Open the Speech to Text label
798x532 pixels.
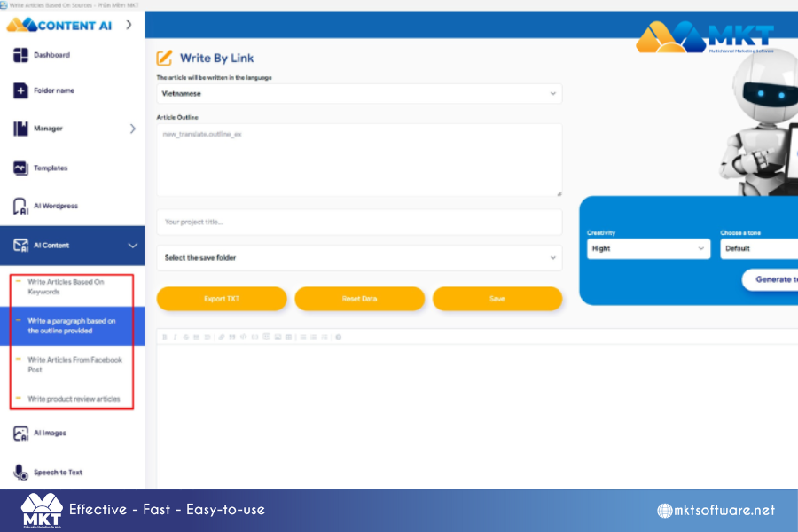pyautogui.click(x=58, y=473)
